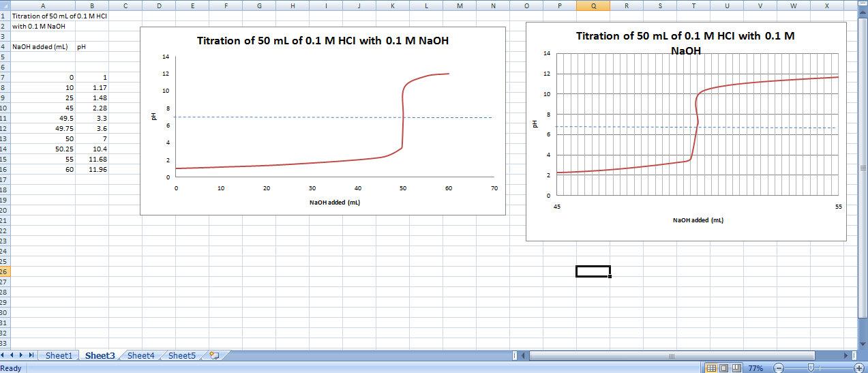Image resolution: width=868 pixels, height=373 pixels.
Task: Select the 'with 0.1 M NaOH' cell
Action: point(42,26)
